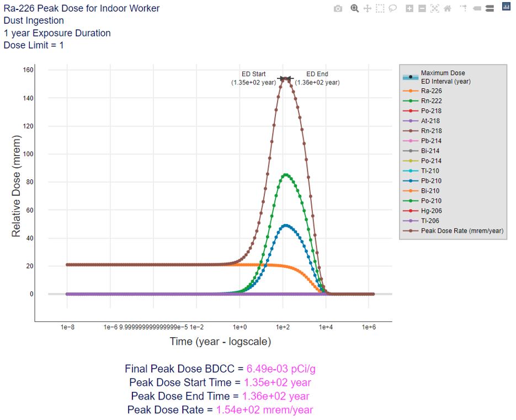The image size is (516, 420).
Task: Reset axes with the home icon
Action: click(x=447, y=8)
